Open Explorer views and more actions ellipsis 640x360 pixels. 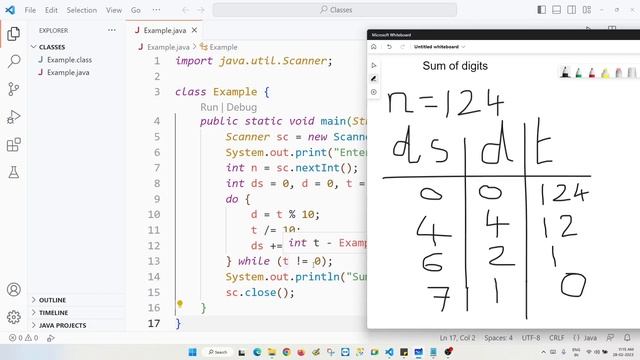click(x=112, y=30)
